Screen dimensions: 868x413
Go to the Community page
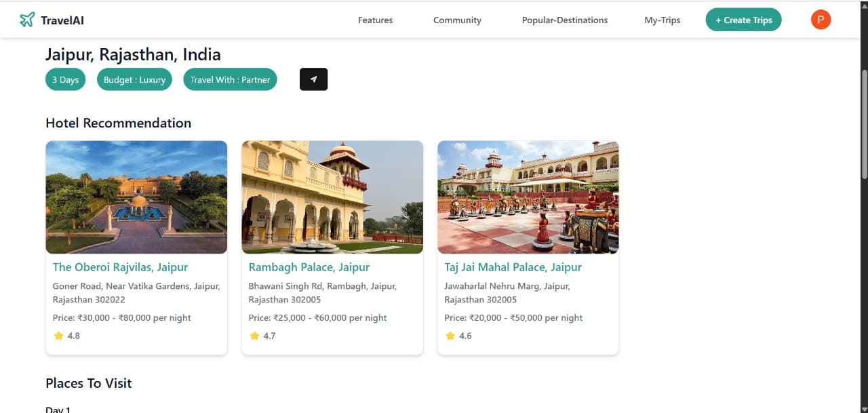click(457, 20)
